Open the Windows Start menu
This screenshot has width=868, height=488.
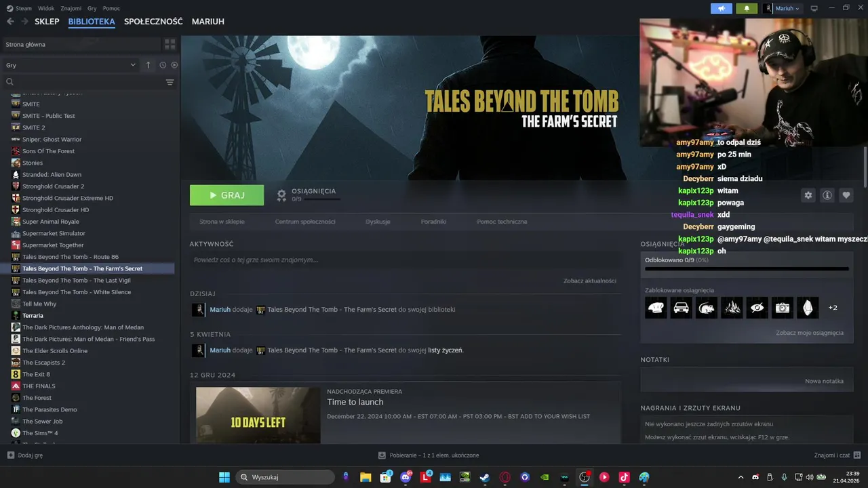click(x=224, y=477)
